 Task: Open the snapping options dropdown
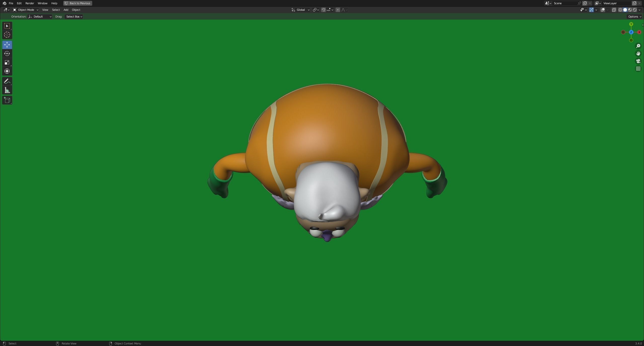pyautogui.click(x=330, y=10)
